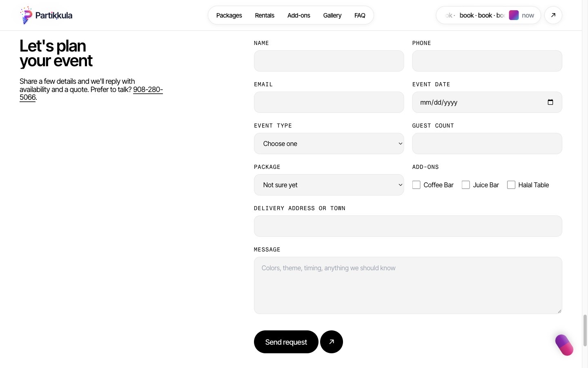Click the 'GUEST COUNT' field label
The width and height of the screenshot is (588, 368).
(x=433, y=126)
